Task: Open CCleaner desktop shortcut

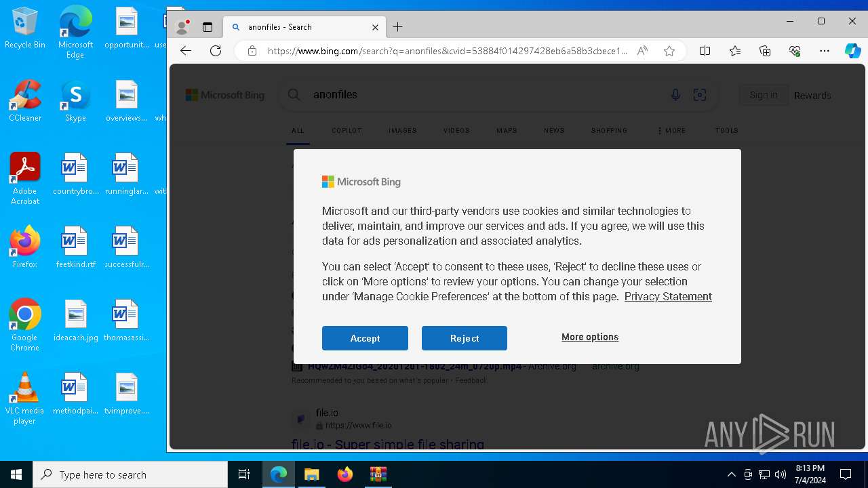Action: click(x=25, y=101)
